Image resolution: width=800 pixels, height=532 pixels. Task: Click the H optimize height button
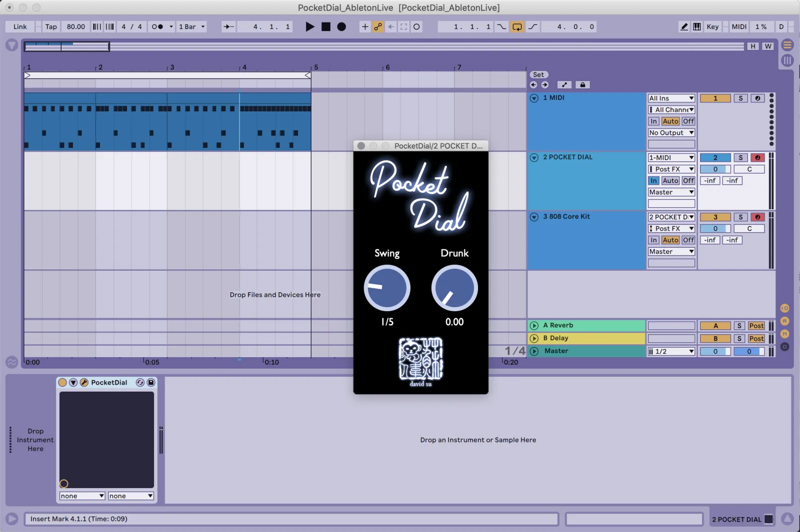pyautogui.click(x=753, y=46)
